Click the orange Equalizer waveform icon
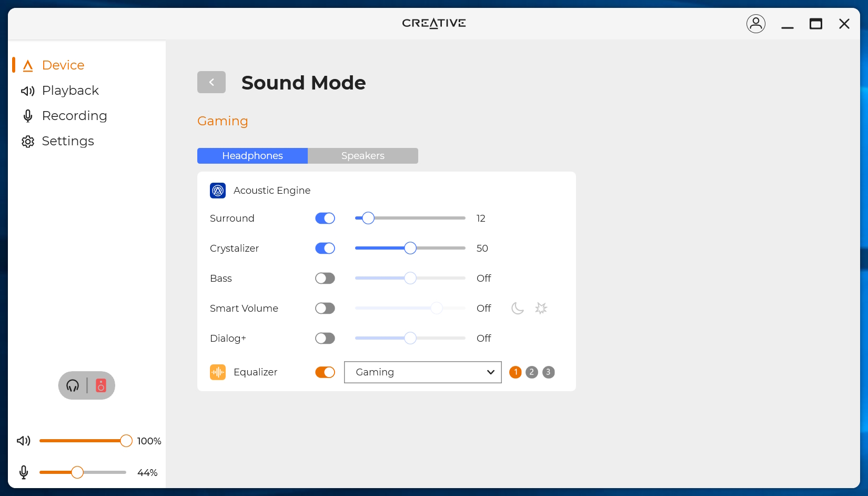The height and width of the screenshot is (496, 868). click(x=218, y=372)
